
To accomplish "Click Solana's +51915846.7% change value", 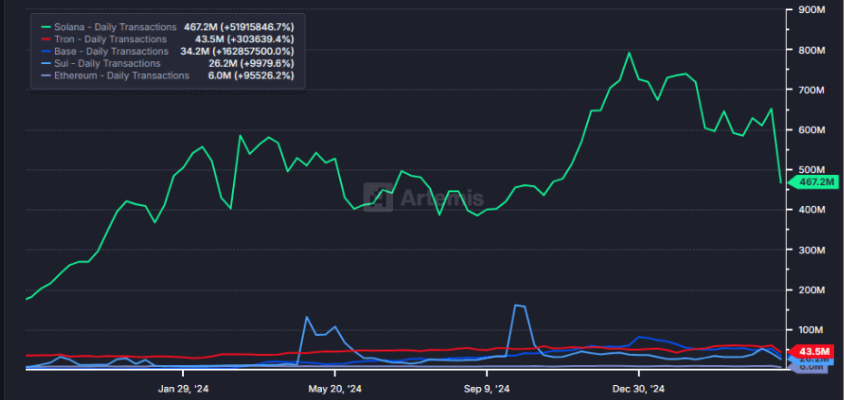I will point(260,26).
